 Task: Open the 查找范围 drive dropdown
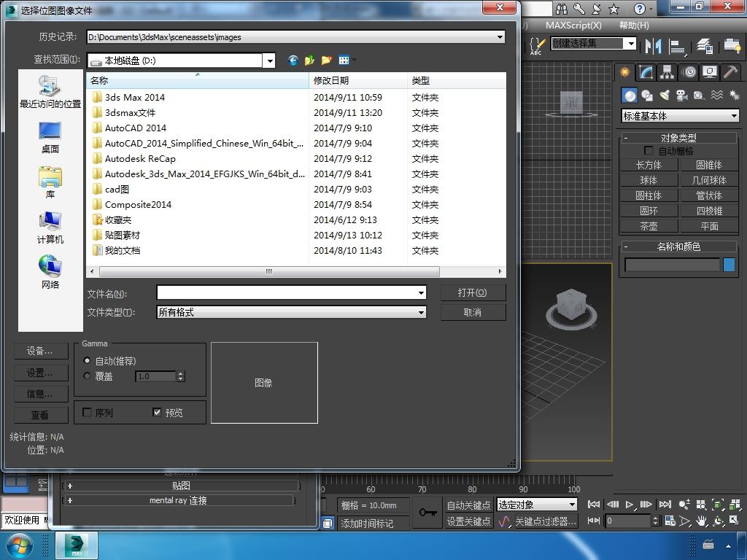pos(270,61)
